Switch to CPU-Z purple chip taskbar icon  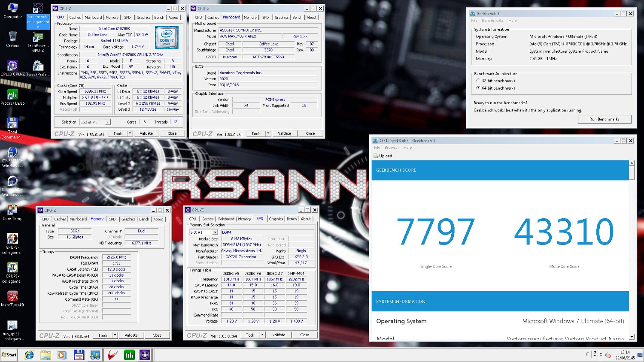coord(145,355)
